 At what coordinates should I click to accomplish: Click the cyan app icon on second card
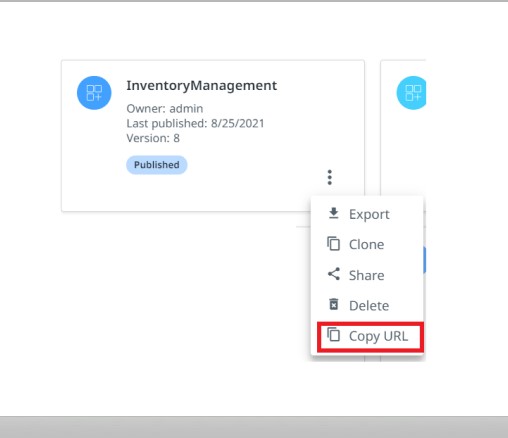pos(411,93)
